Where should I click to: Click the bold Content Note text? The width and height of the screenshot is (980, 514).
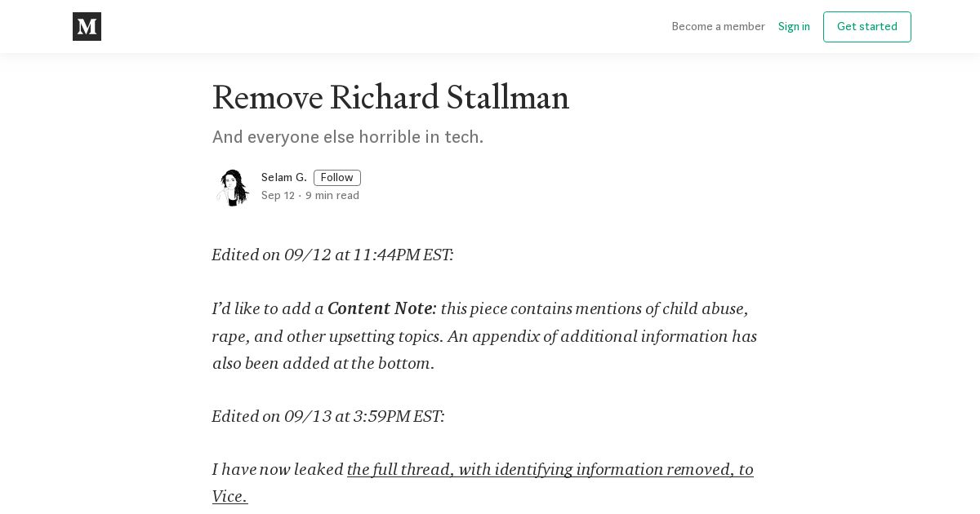382,309
